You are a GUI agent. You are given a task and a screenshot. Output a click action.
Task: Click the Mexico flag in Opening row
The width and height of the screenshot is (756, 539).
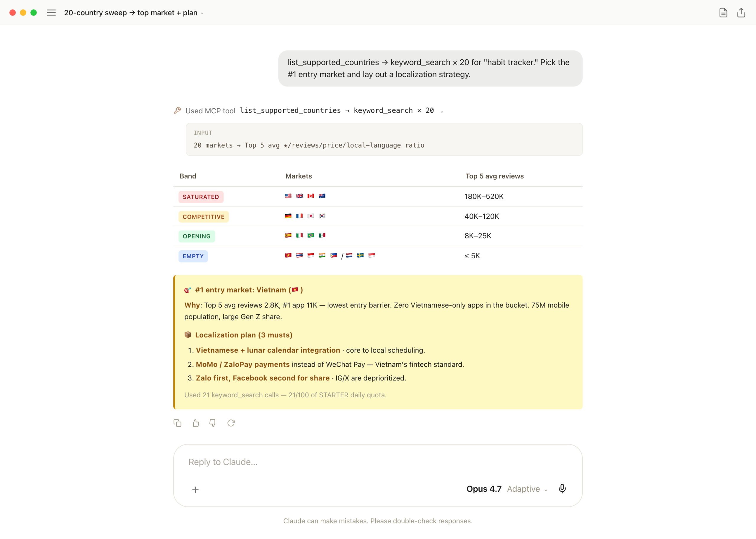pos(322,235)
